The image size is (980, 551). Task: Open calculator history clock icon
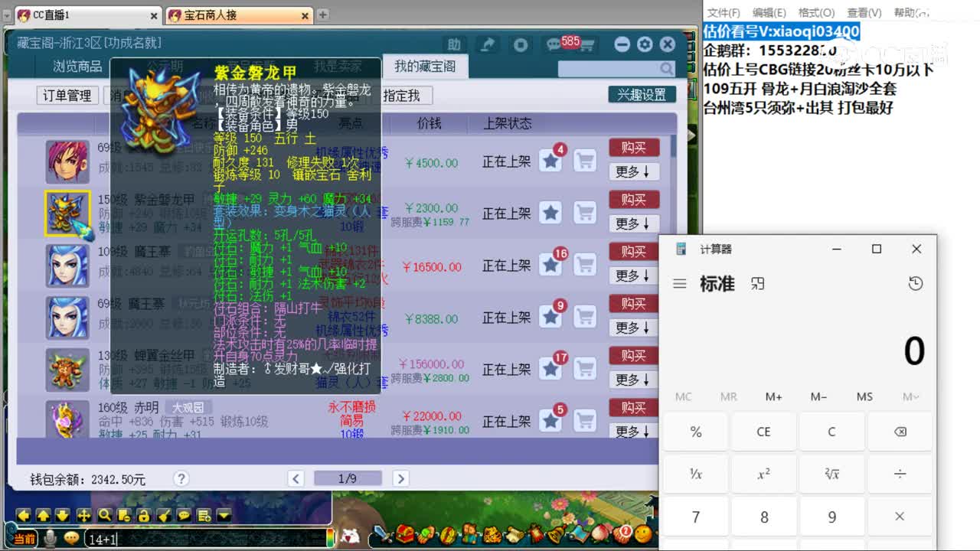click(x=915, y=284)
